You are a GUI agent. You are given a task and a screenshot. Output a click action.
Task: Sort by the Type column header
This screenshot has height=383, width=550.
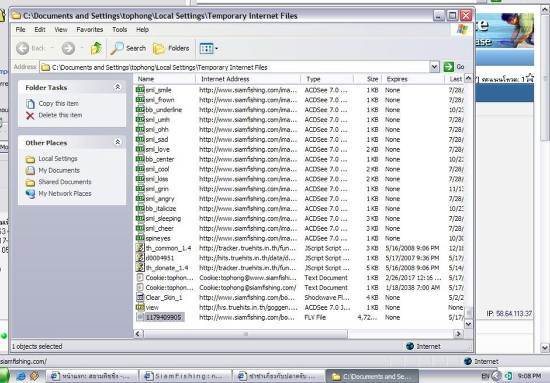(x=327, y=79)
